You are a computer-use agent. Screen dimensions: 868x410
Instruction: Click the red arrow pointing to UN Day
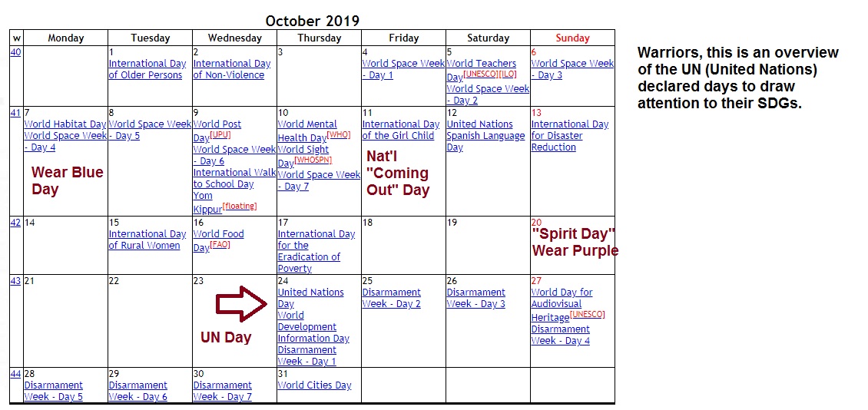pos(241,304)
